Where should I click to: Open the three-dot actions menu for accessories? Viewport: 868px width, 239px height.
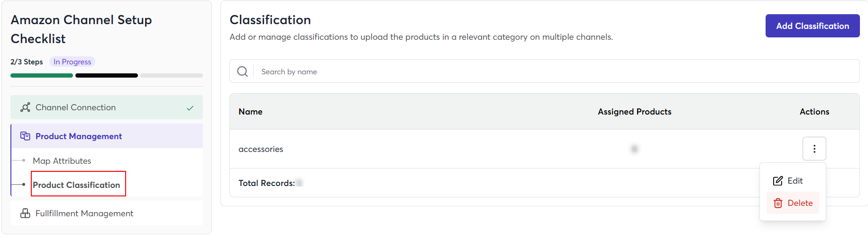[814, 149]
